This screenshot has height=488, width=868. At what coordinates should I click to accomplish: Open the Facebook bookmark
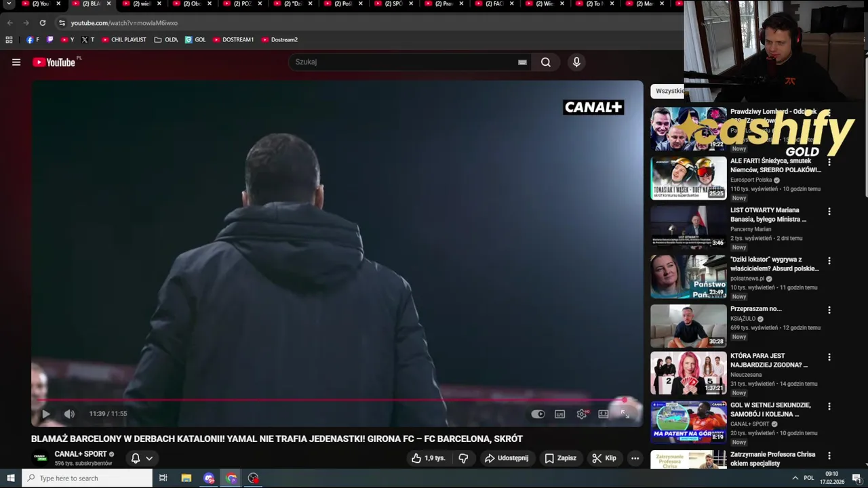tap(32, 40)
